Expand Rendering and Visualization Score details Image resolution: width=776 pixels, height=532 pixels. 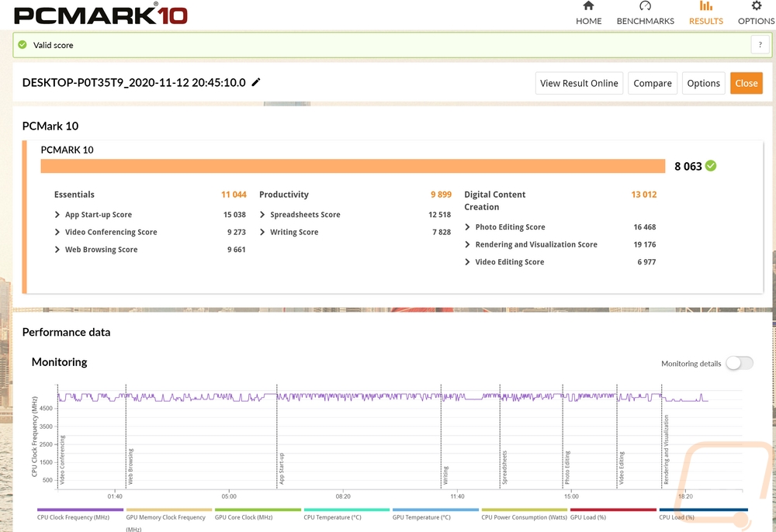pyautogui.click(x=467, y=244)
